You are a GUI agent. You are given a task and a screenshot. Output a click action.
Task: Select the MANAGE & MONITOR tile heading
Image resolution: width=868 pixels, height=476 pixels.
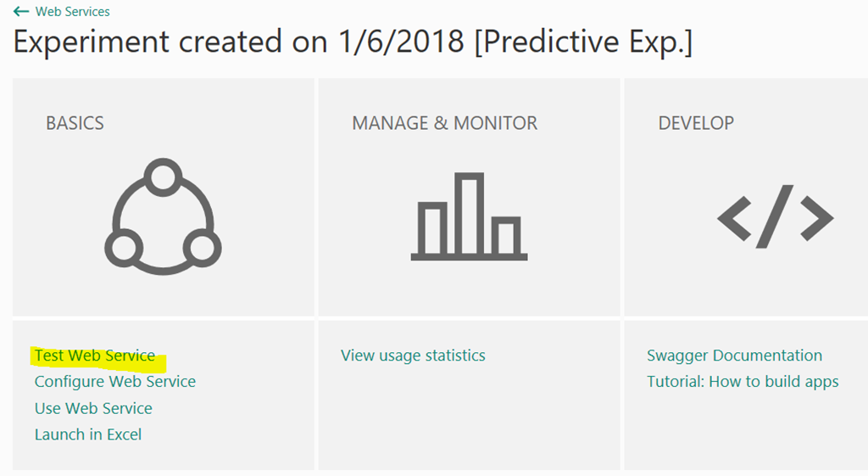pos(444,123)
